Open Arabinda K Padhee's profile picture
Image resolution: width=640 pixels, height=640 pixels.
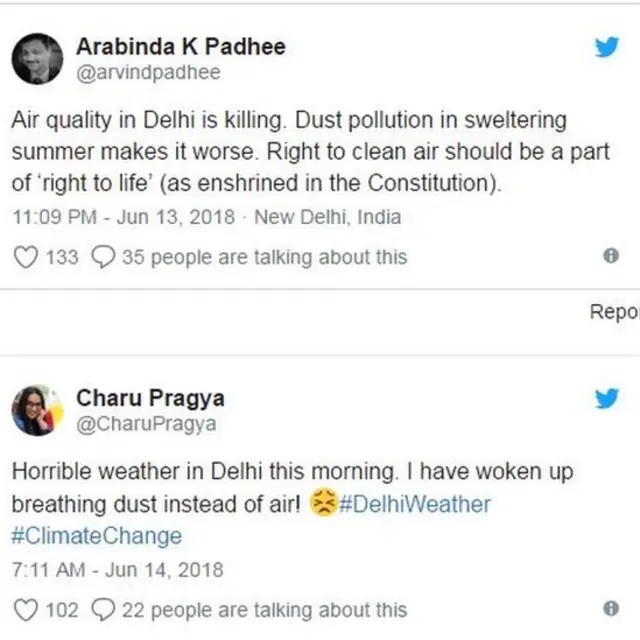pyautogui.click(x=37, y=58)
